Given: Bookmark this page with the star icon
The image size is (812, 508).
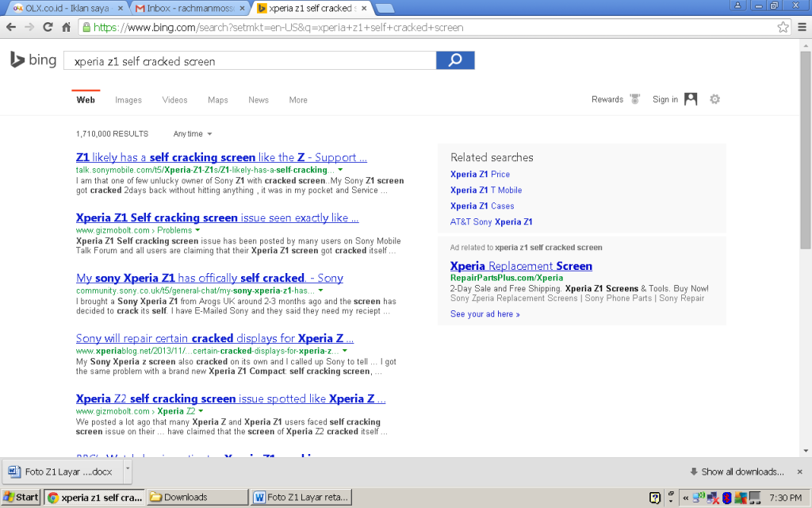Looking at the screenshot, I should pyautogui.click(x=783, y=27).
